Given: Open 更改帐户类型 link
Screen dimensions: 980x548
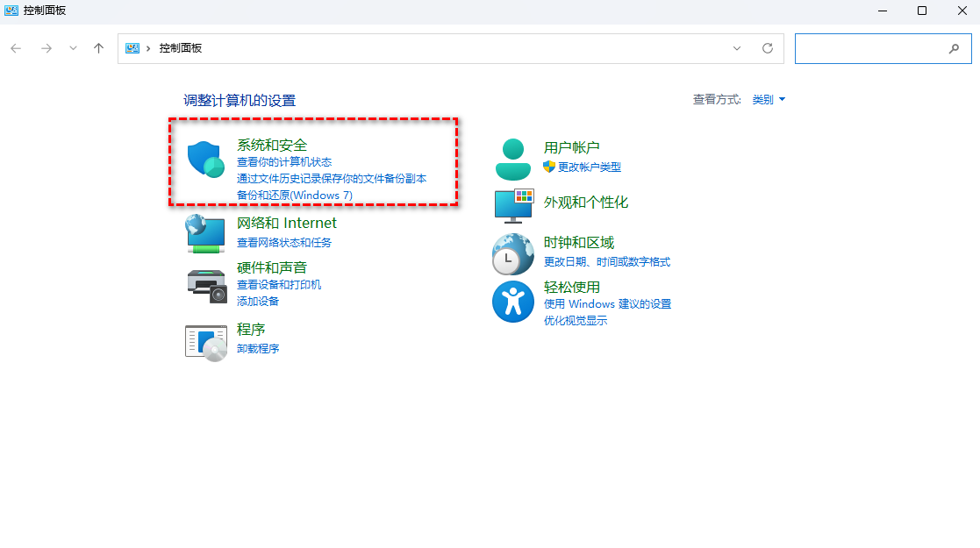Looking at the screenshot, I should (x=589, y=167).
